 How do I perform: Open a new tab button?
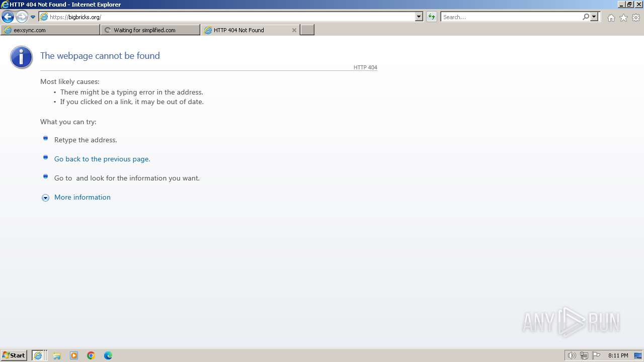click(307, 30)
